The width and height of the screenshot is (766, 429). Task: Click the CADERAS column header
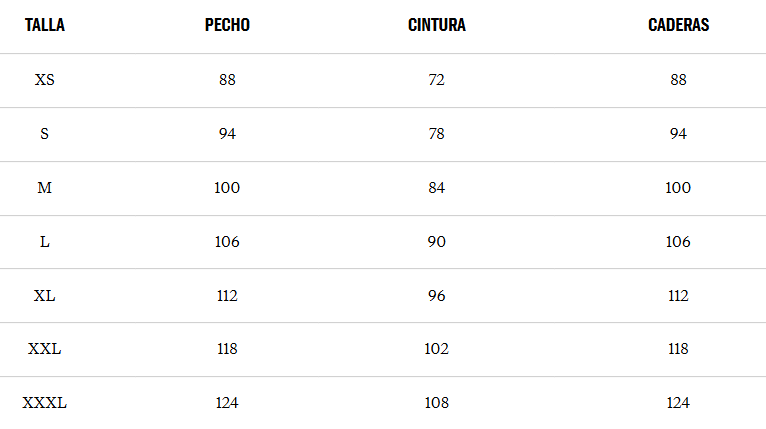679,25
